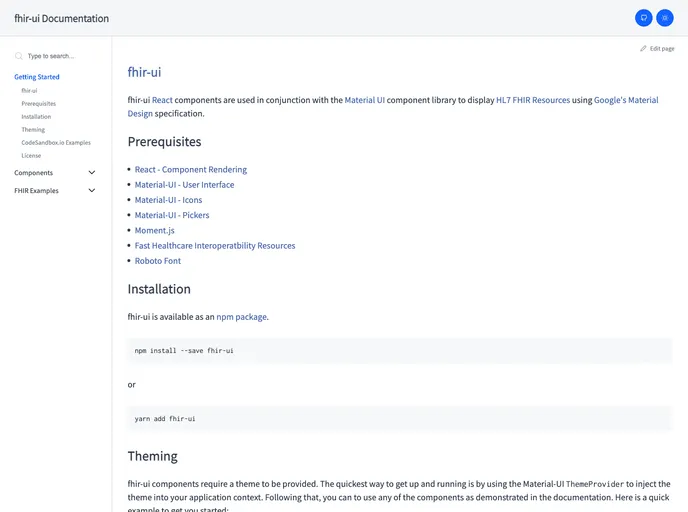Jump to Installation sidebar entry
The image size is (688, 512).
pos(36,117)
